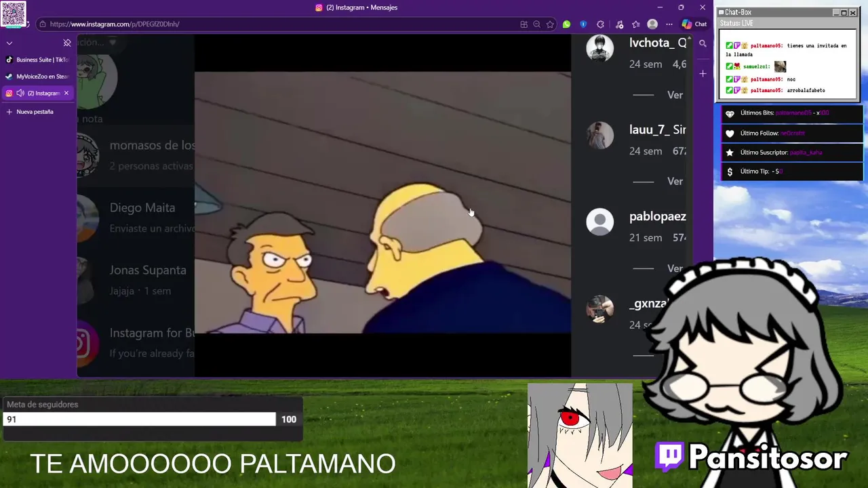Click Ver replies under pablopaez comment
This screenshot has height=488, width=868.
click(675, 268)
